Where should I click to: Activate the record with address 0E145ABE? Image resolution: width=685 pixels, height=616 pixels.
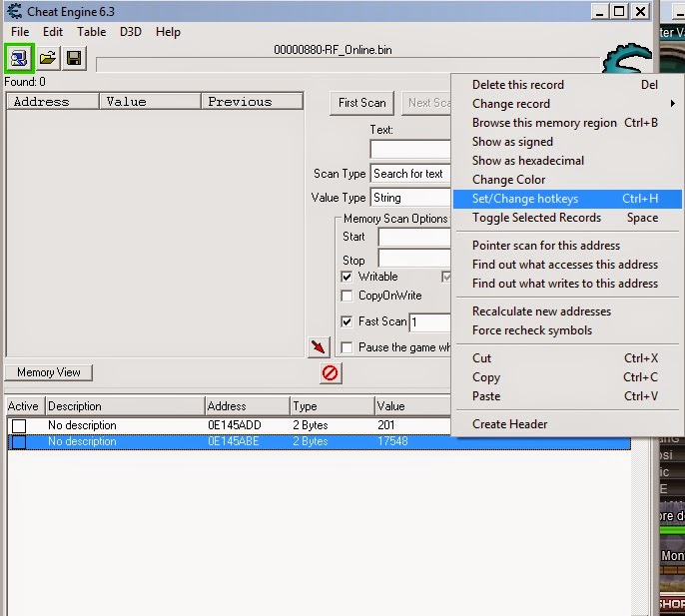19,442
